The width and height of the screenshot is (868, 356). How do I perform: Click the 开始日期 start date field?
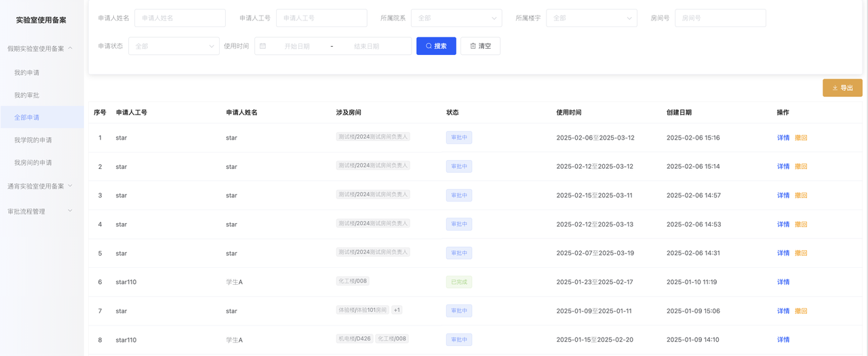pos(297,46)
